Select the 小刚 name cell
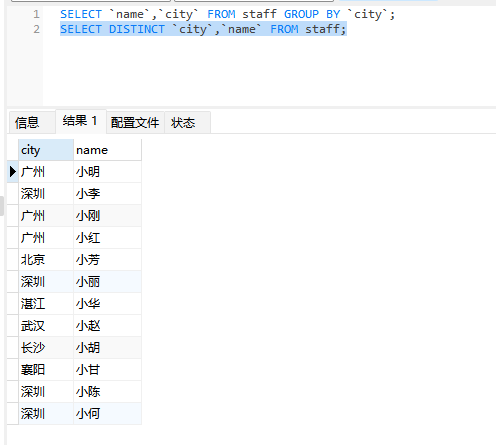496x445 pixels. coord(107,216)
